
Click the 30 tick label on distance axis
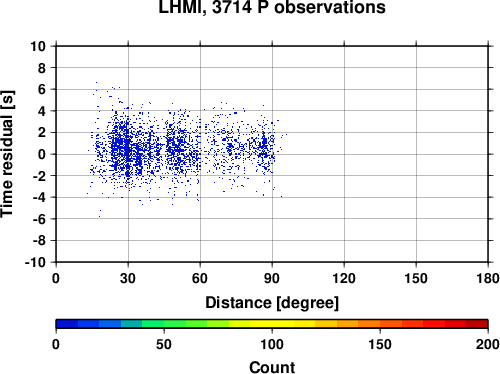tap(128, 278)
